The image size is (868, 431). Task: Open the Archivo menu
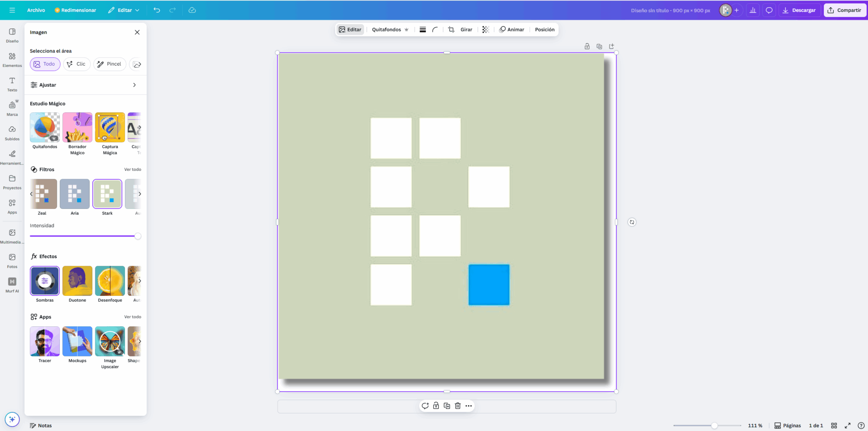36,10
